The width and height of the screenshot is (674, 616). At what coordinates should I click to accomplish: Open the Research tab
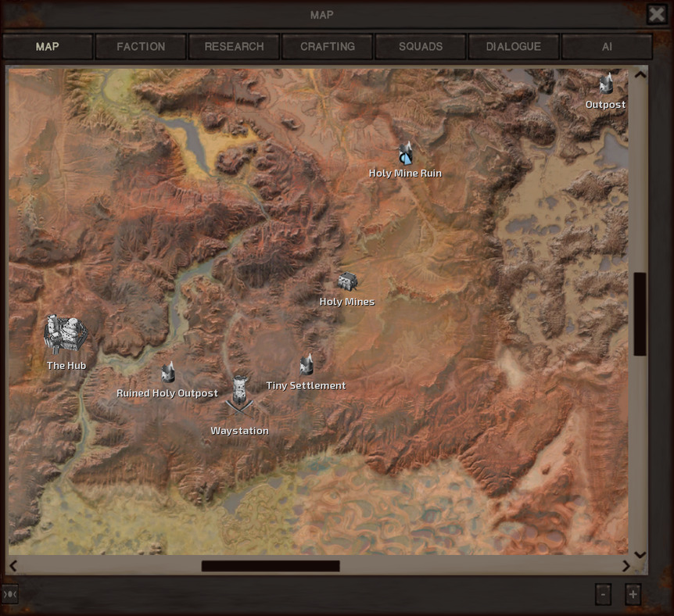[235, 46]
